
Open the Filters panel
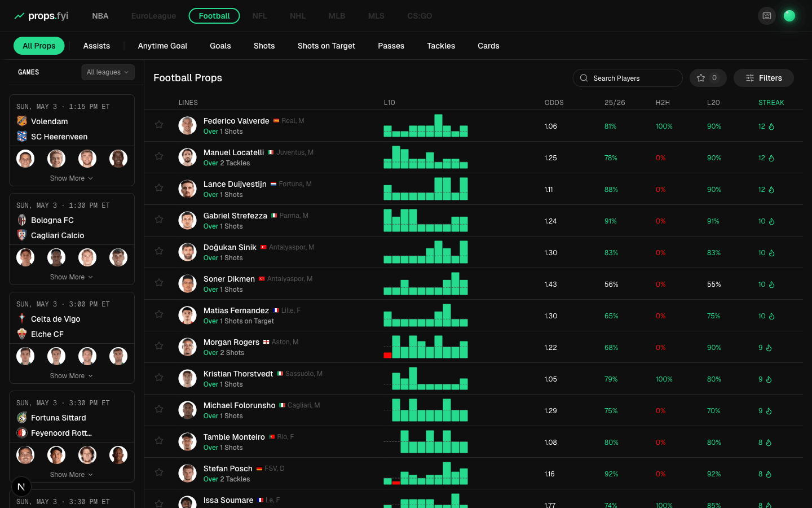764,78
